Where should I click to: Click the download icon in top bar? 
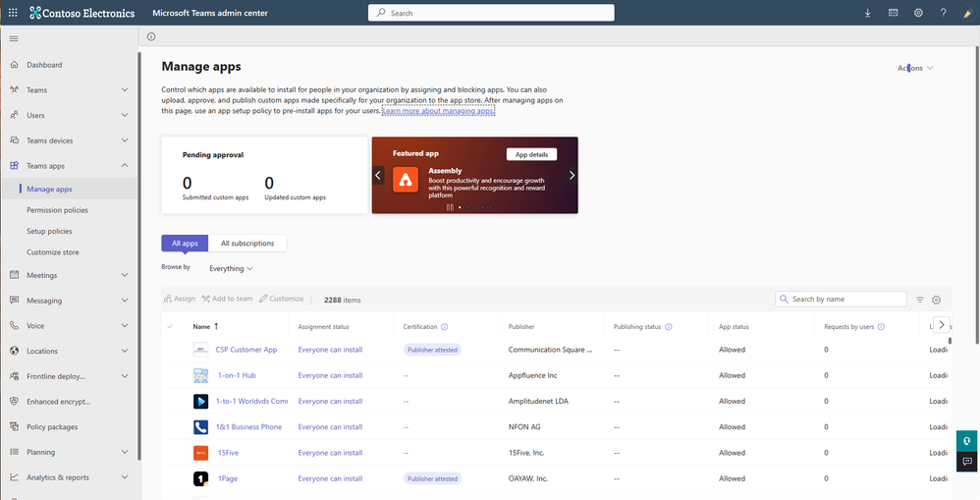(867, 13)
